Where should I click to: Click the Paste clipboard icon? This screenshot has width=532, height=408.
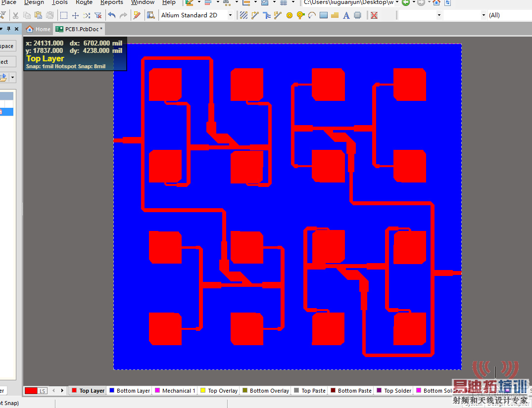point(38,15)
